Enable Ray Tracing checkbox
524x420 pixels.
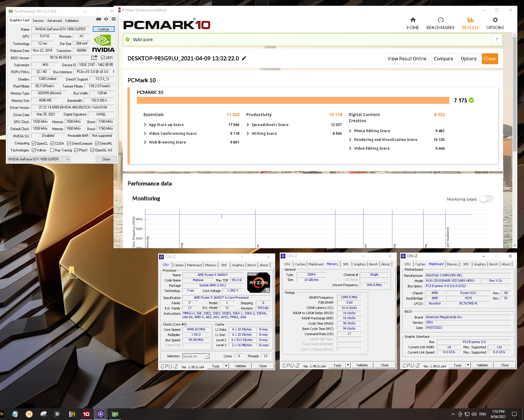pos(52,150)
